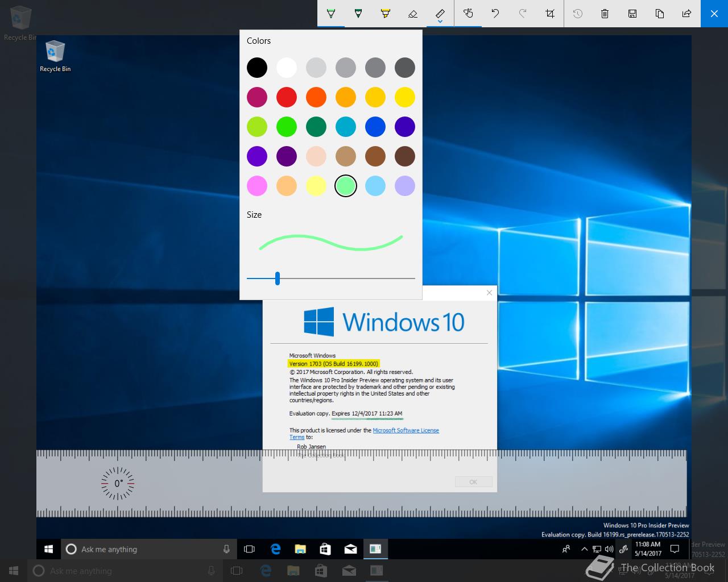Save the sketch with floppy icon
Viewport: 728px width, 582px height.
[632, 14]
